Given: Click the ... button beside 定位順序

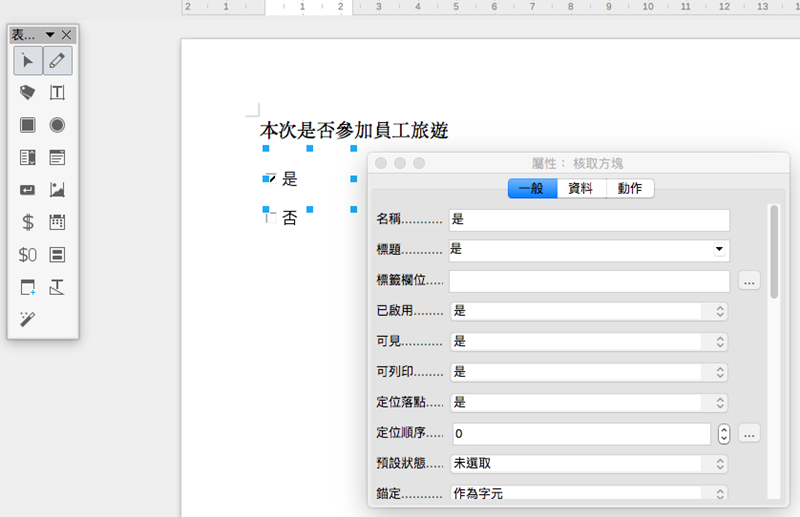Looking at the screenshot, I should point(750,433).
